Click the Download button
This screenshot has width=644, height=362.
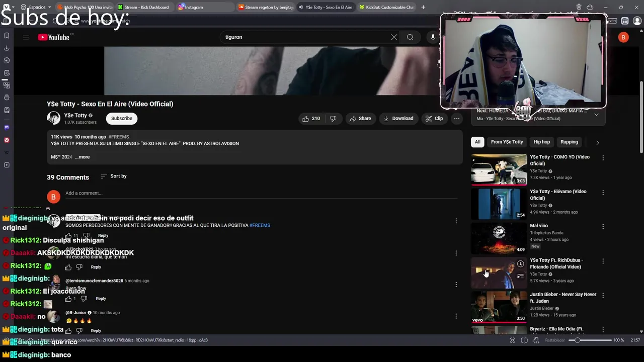pos(398,119)
